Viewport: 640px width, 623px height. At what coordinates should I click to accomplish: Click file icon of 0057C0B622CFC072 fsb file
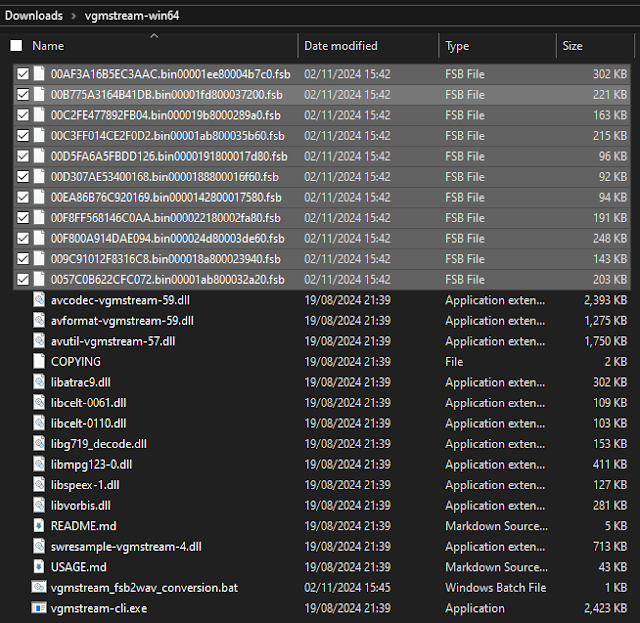click(x=39, y=279)
